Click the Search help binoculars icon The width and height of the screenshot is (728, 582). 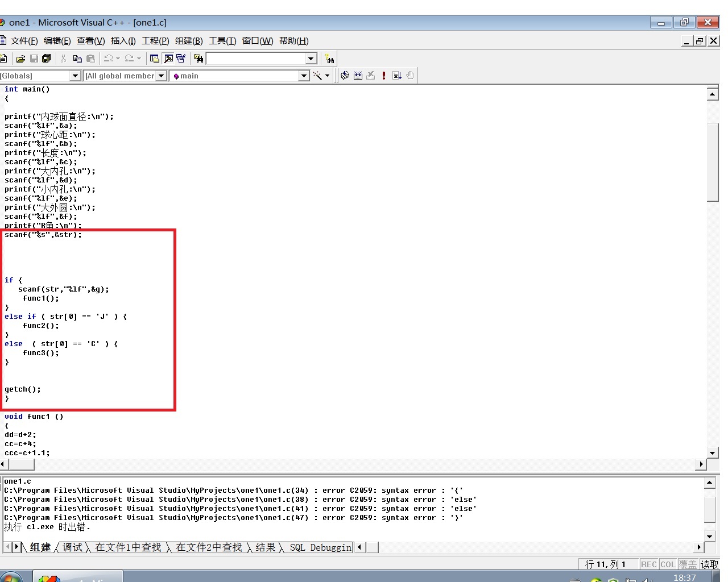tap(329, 59)
